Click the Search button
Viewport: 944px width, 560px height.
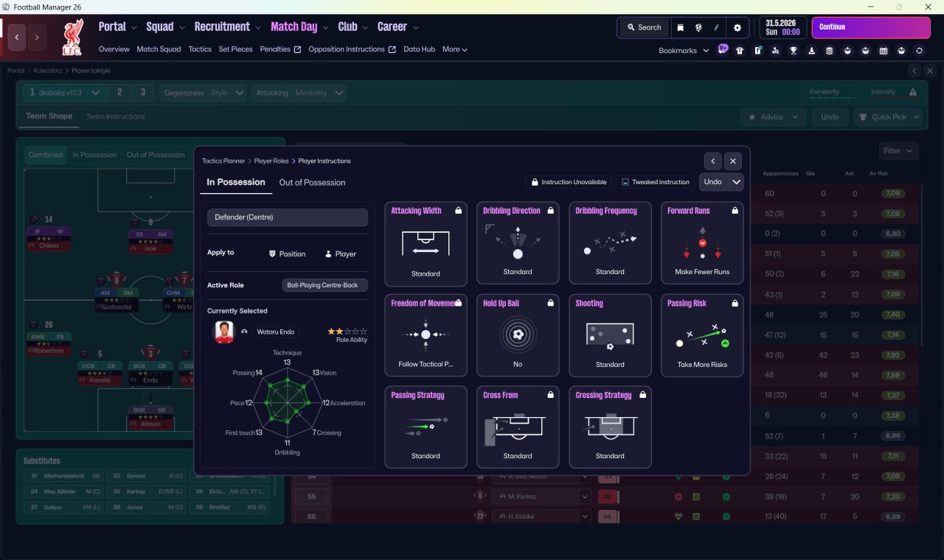[644, 27]
